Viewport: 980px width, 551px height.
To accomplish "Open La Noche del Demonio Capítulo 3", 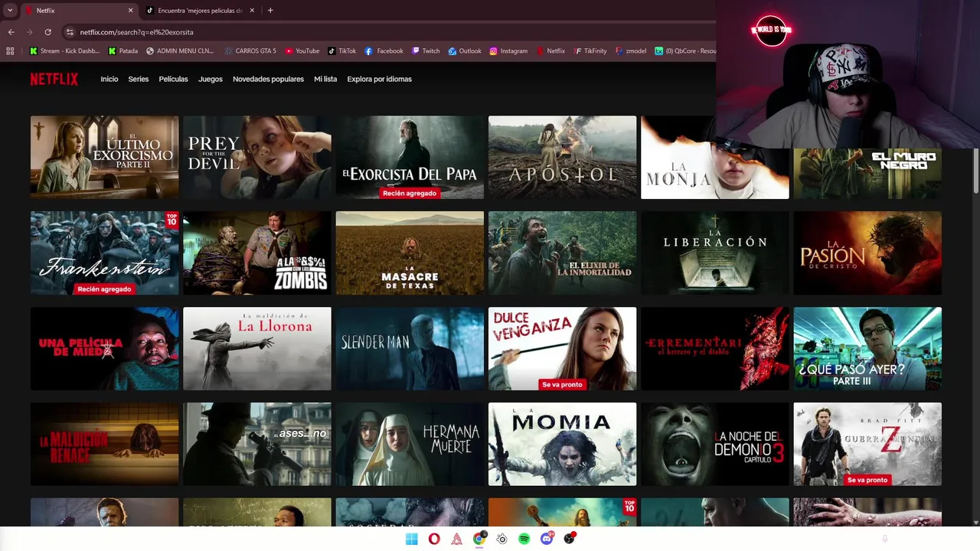I will tap(714, 444).
